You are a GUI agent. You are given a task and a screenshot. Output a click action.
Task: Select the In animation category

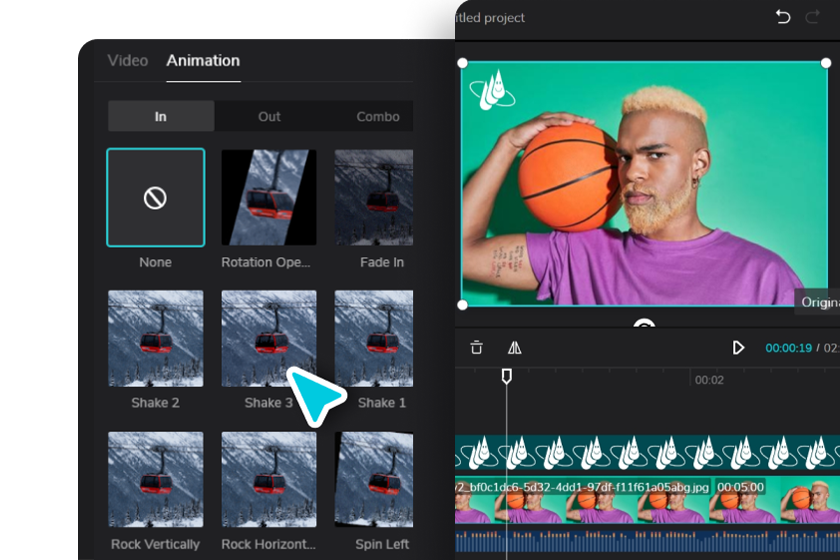(161, 116)
